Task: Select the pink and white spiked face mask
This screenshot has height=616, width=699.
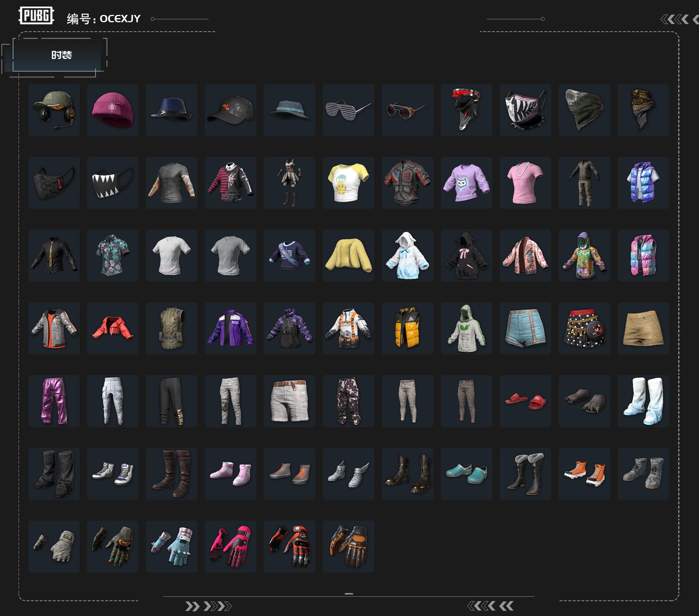Action: coord(526,110)
